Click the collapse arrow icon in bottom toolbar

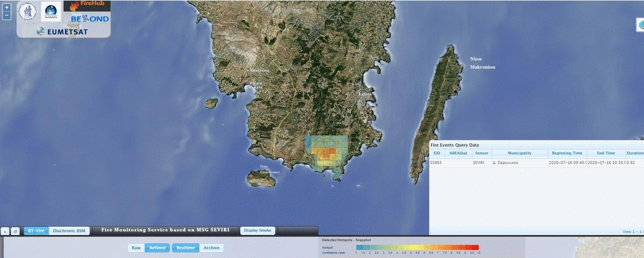pos(5,231)
